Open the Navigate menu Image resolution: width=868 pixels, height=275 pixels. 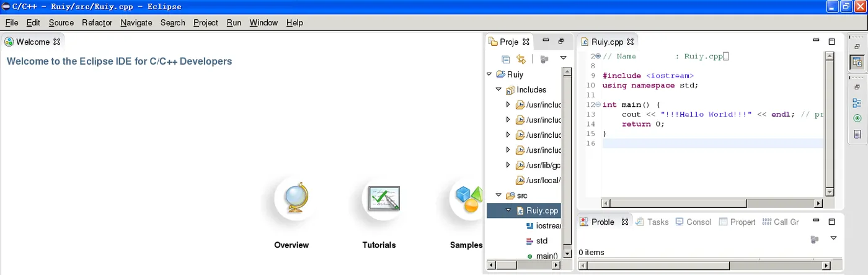pyautogui.click(x=136, y=22)
